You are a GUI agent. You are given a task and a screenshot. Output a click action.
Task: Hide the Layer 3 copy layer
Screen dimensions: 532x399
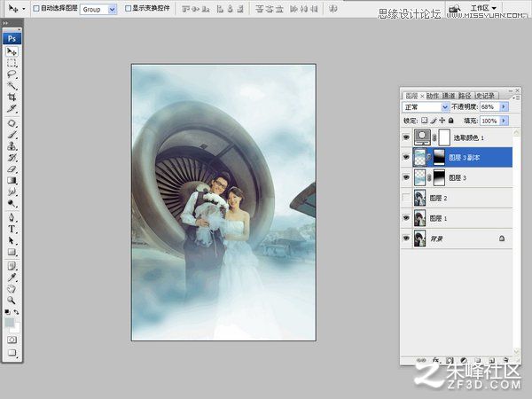coord(406,157)
